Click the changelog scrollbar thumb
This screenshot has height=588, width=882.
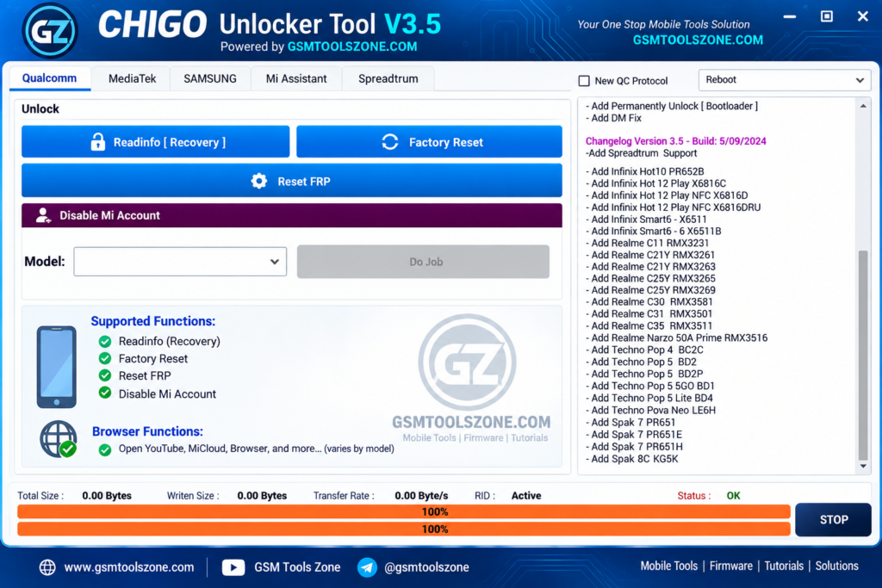click(x=863, y=356)
